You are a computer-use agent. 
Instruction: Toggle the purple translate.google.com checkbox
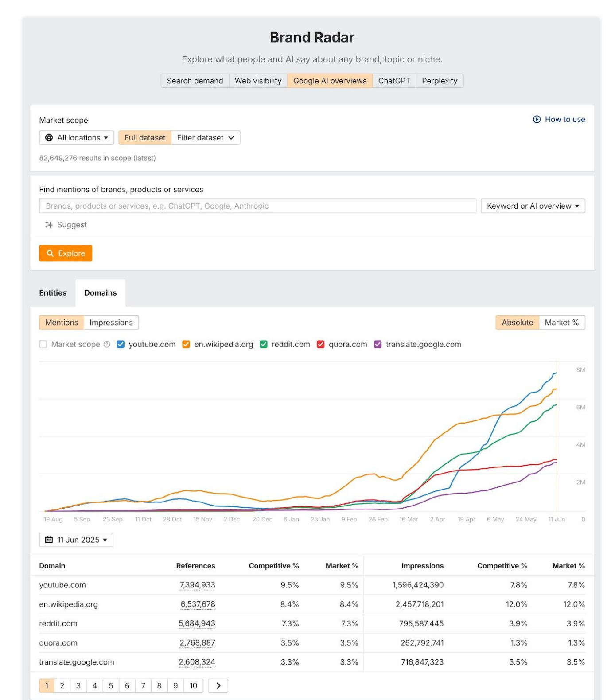pos(378,344)
